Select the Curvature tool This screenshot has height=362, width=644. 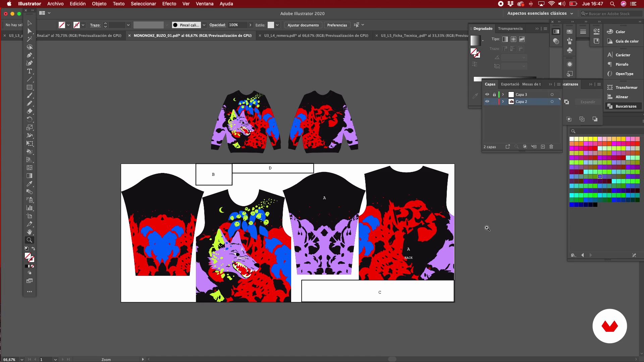tap(30, 63)
